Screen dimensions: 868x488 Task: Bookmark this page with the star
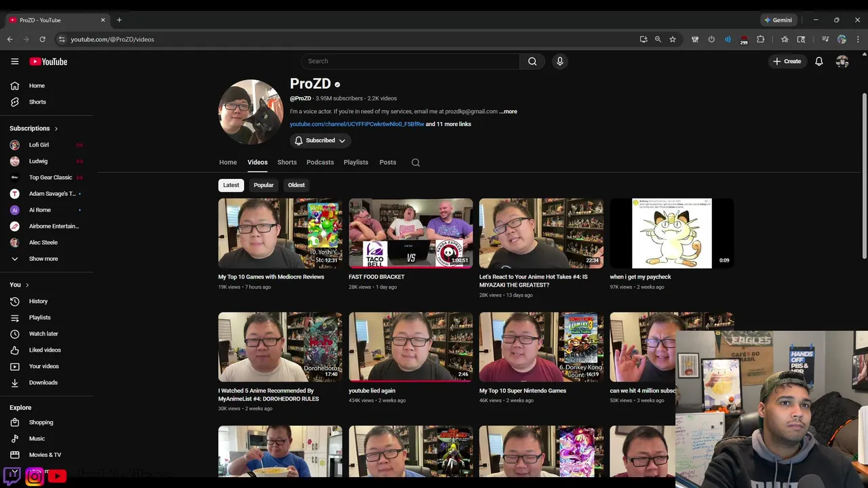[x=673, y=39]
